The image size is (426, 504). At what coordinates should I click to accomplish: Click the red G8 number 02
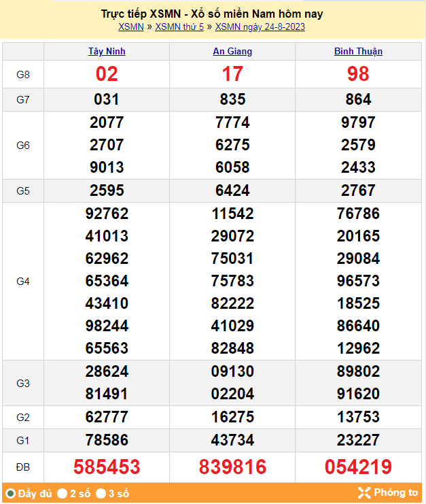107,74
